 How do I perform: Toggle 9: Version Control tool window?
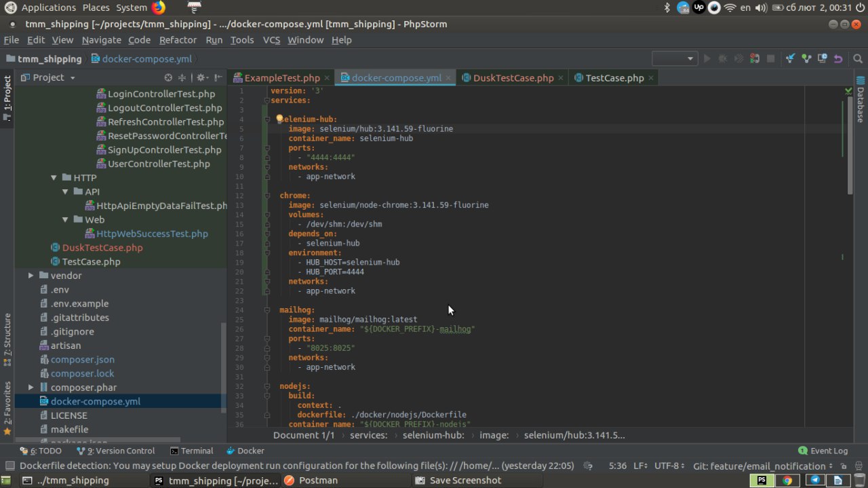116,451
